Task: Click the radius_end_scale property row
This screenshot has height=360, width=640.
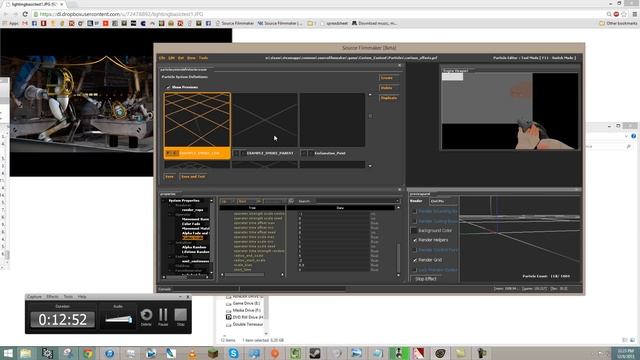Action: pos(307,256)
